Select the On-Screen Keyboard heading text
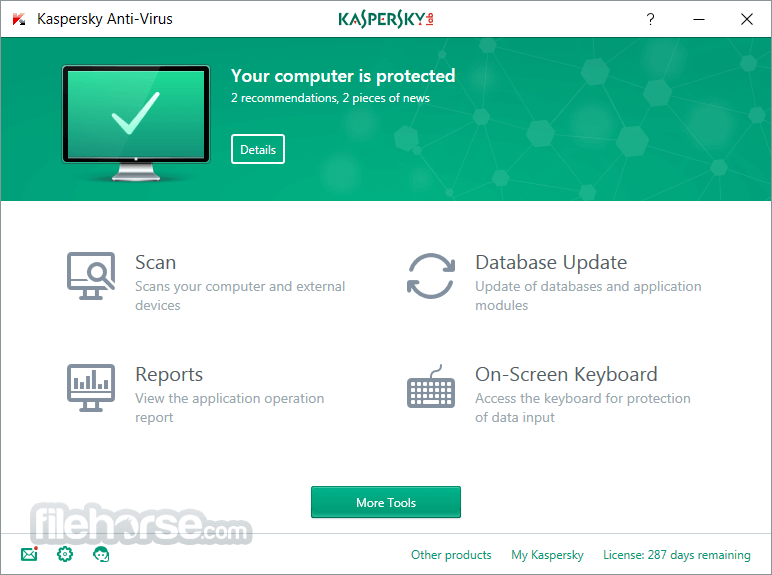The image size is (772, 575). 566,375
